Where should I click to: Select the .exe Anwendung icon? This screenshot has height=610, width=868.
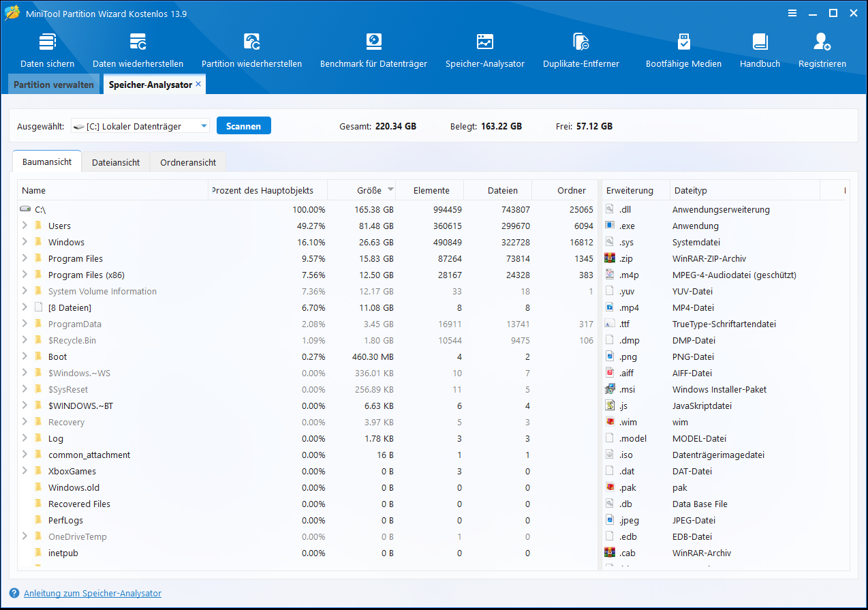click(x=610, y=226)
